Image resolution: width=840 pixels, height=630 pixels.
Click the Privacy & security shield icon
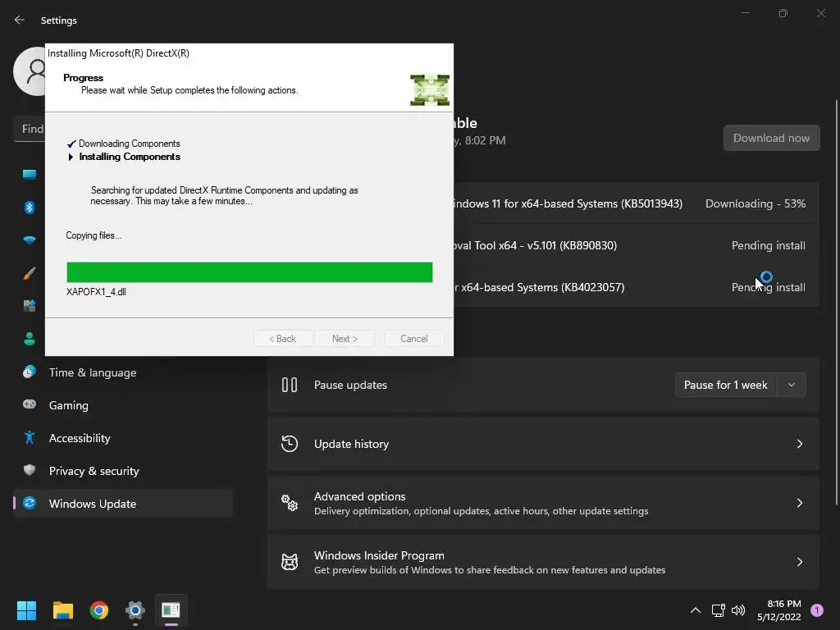click(x=30, y=470)
